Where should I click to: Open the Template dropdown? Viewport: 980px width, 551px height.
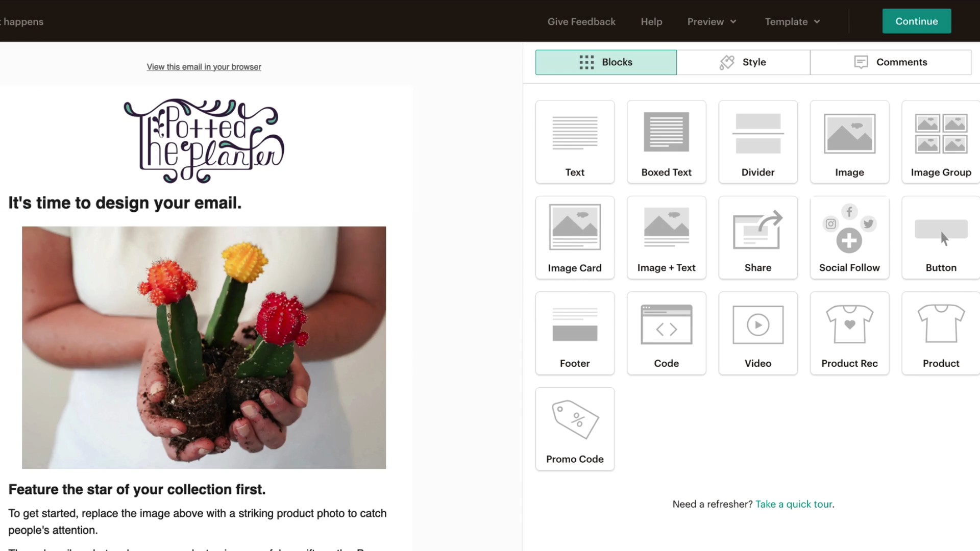pyautogui.click(x=791, y=21)
